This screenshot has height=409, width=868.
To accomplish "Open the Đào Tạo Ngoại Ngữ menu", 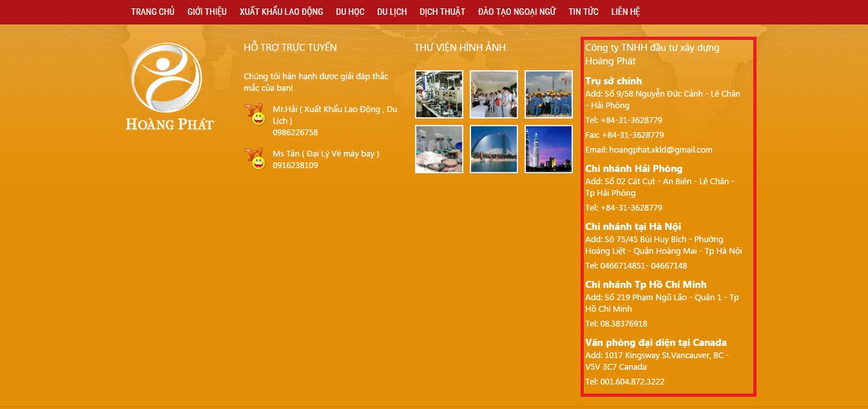I will pos(516,12).
